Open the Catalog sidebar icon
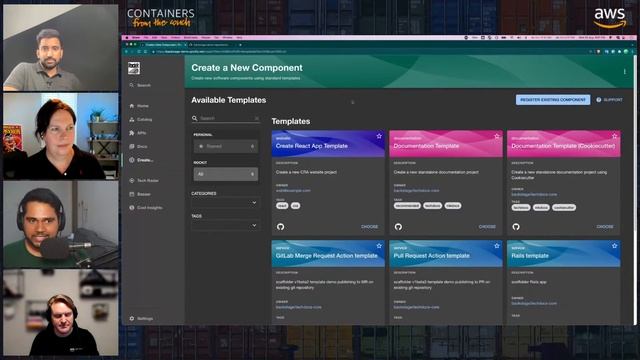640x360 pixels. pyautogui.click(x=131, y=120)
